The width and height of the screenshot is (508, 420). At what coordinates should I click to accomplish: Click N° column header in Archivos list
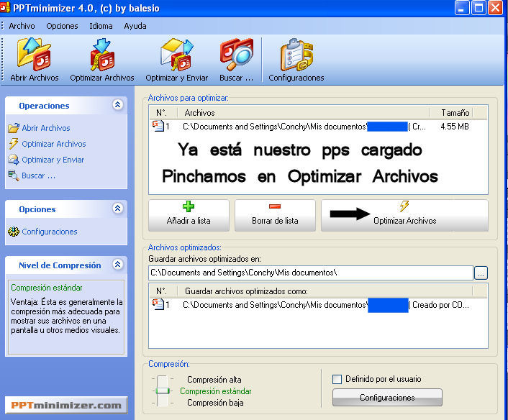163,113
